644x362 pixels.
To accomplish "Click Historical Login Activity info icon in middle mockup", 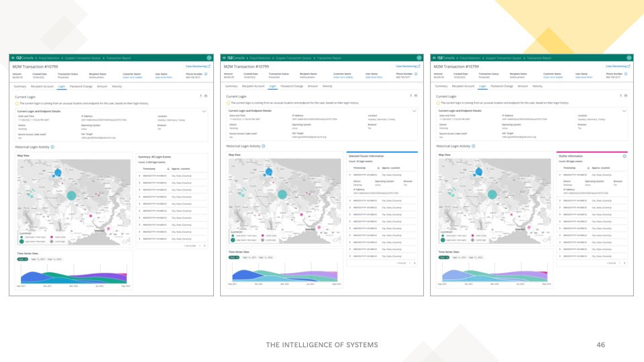I will [263, 146].
